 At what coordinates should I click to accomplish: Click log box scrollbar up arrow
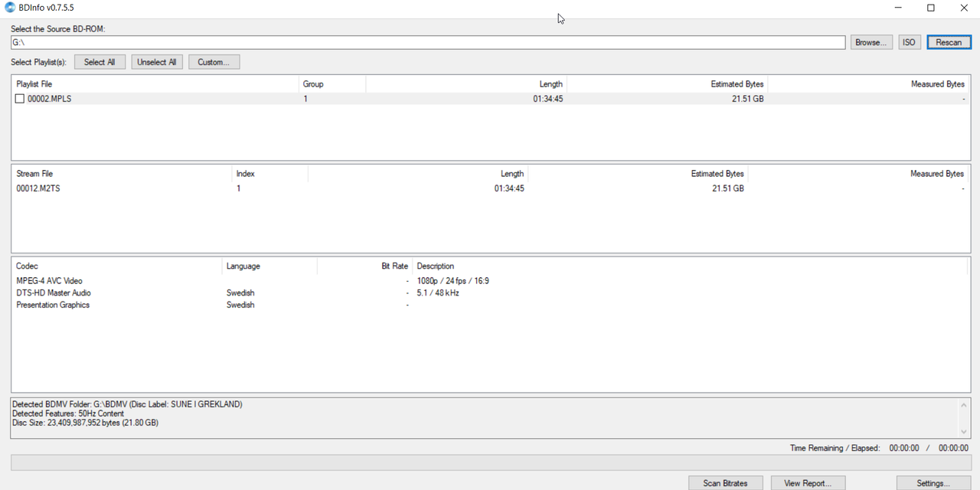coord(964,404)
